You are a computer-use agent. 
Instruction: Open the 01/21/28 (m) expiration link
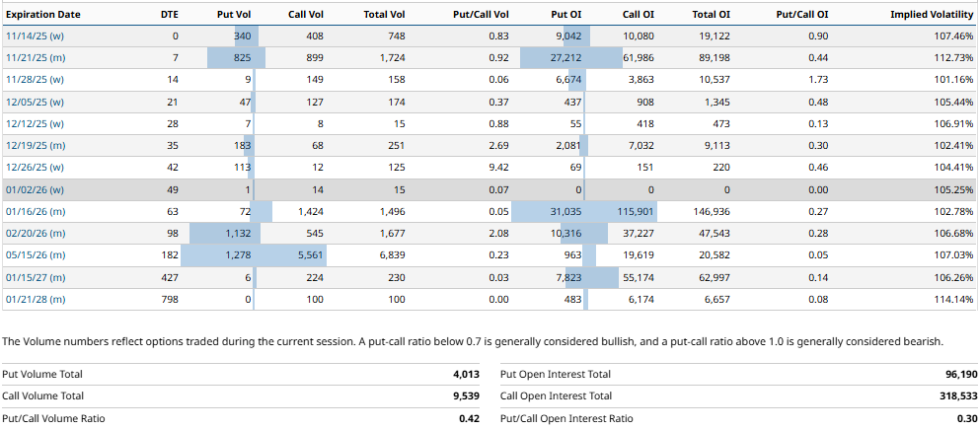click(x=36, y=299)
